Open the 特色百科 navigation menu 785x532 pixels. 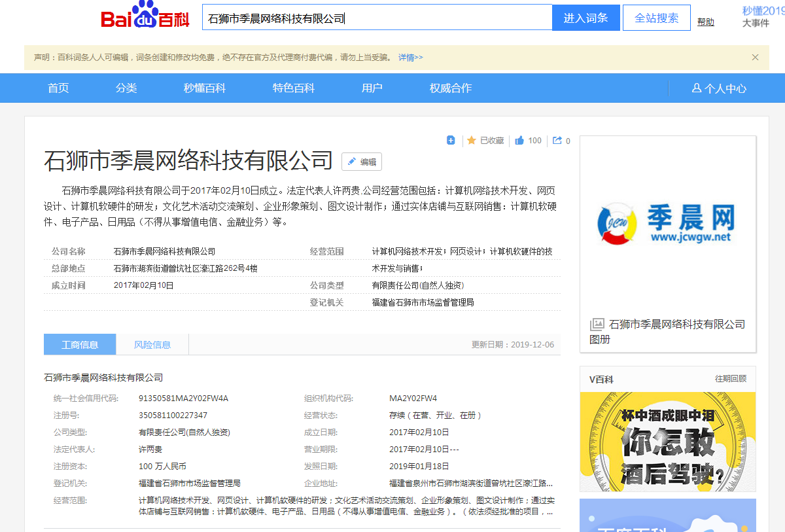(x=294, y=88)
